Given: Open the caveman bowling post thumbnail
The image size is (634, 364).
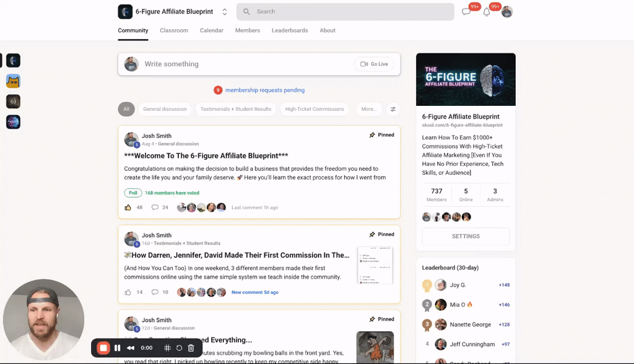Looking at the screenshot, I should (375, 347).
